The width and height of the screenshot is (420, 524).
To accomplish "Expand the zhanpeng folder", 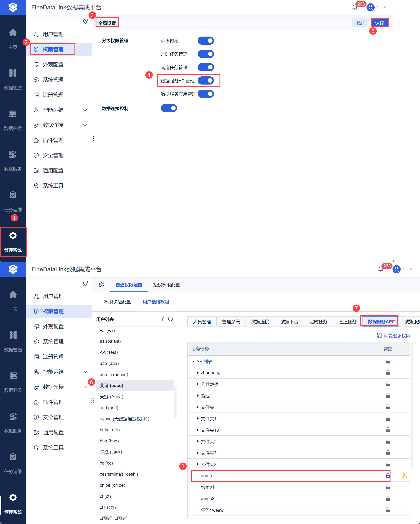I will coord(198,373).
